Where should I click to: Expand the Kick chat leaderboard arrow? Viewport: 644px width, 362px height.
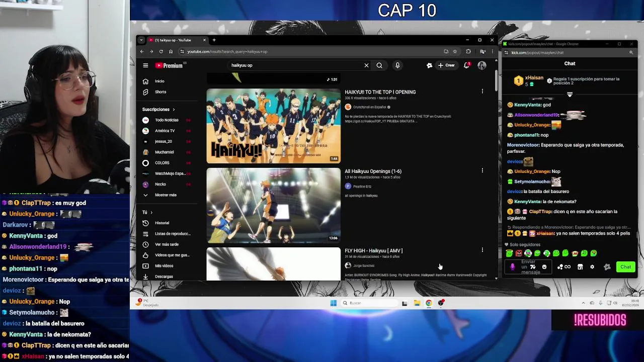click(570, 95)
